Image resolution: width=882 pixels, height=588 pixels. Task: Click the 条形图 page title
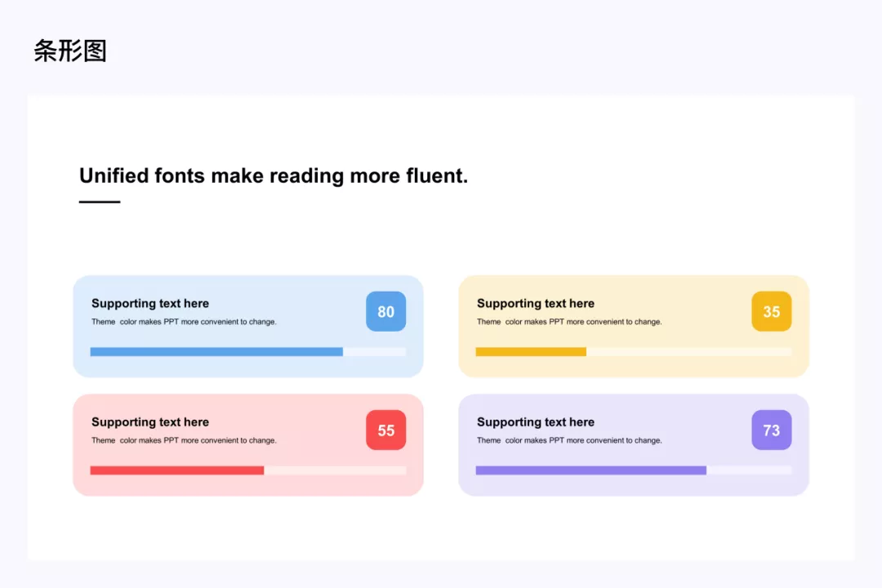[x=70, y=51]
